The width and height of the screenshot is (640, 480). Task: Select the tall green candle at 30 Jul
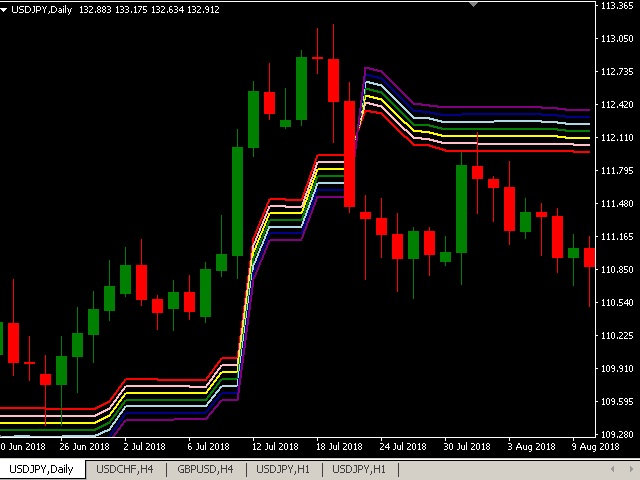point(462,209)
